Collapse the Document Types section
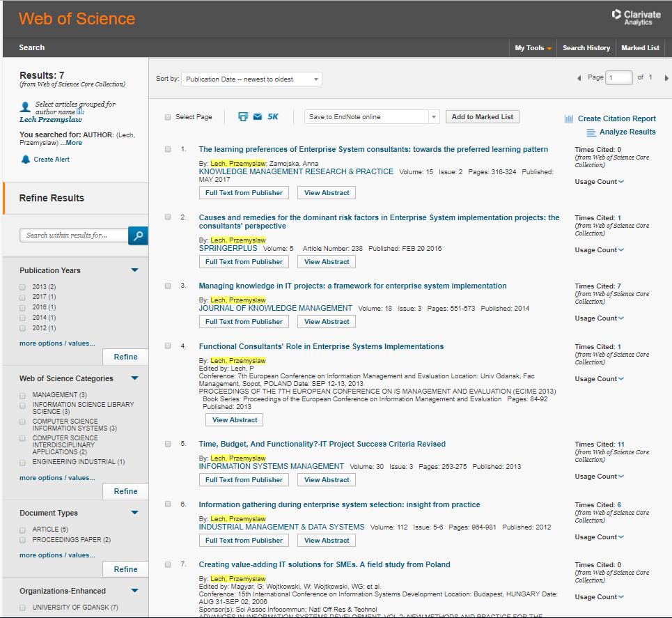 [x=134, y=513]
